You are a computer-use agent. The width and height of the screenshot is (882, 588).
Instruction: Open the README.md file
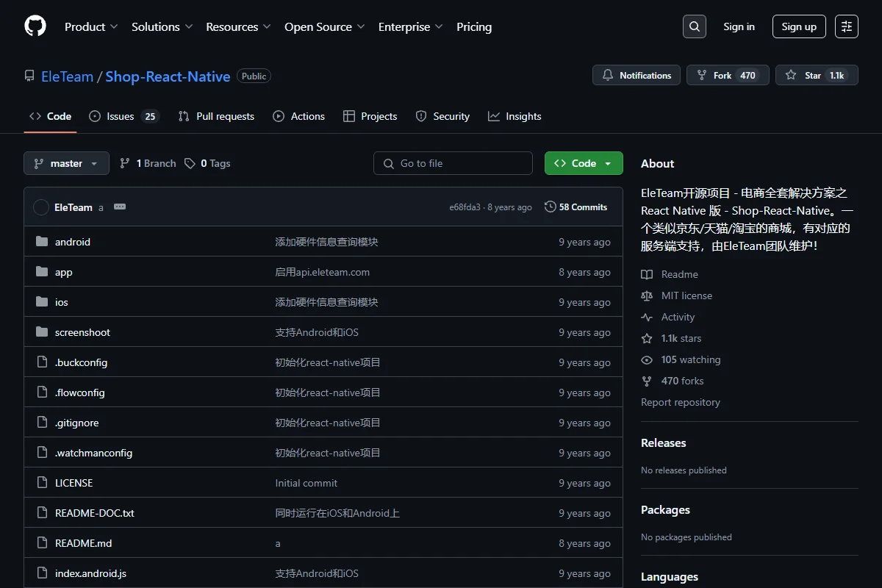pos(84,543)
